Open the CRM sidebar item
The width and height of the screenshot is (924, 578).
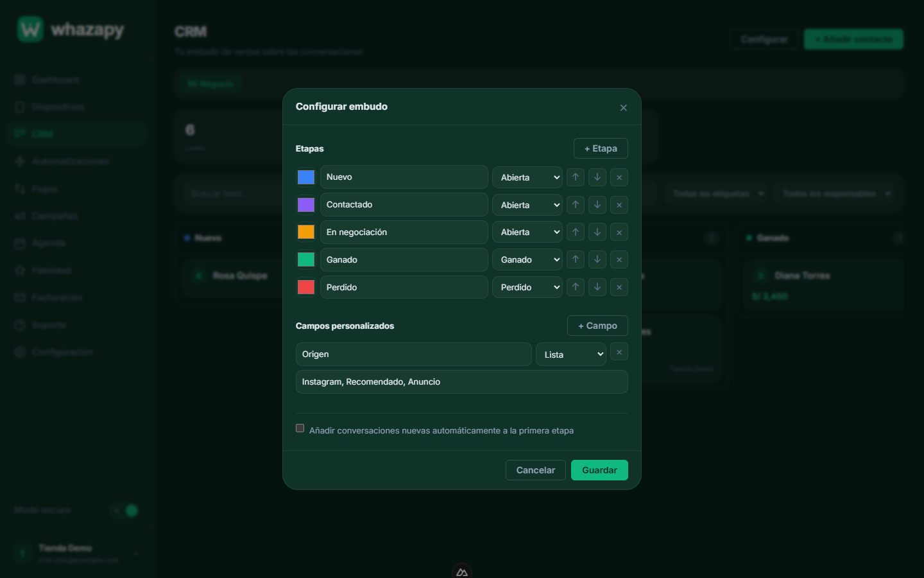(77, 134)
